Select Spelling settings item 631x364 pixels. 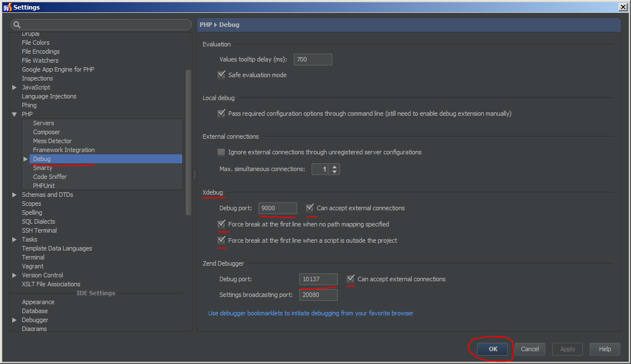[x=32, y=212]
